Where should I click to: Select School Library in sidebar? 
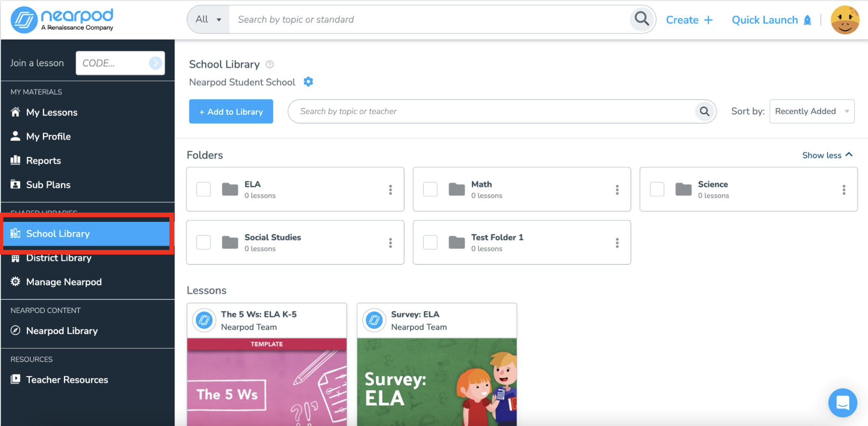pos(86,234)
